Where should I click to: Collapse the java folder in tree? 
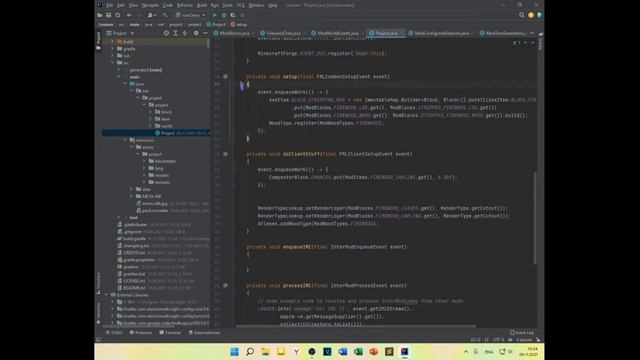(125, 84)
